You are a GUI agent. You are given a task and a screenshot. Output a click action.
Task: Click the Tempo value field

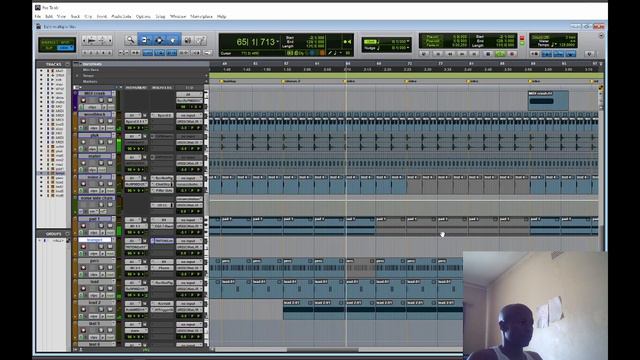point(567,44)
